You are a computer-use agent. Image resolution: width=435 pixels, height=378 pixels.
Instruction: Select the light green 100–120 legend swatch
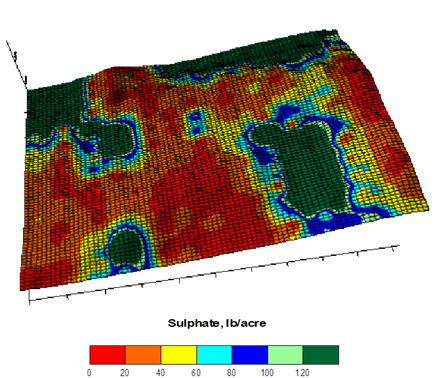[x=285, y=355]
